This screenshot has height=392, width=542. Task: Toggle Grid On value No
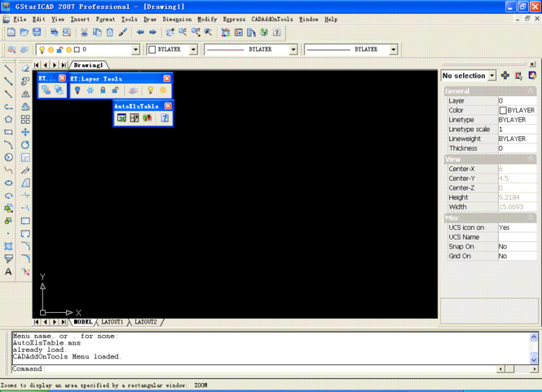tap(517, 256)
